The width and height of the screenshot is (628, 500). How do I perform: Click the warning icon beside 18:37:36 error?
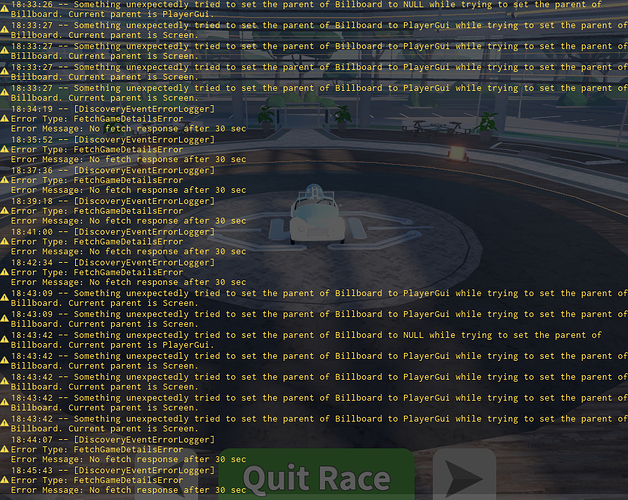pyautogui.click(x=4, y=180)
